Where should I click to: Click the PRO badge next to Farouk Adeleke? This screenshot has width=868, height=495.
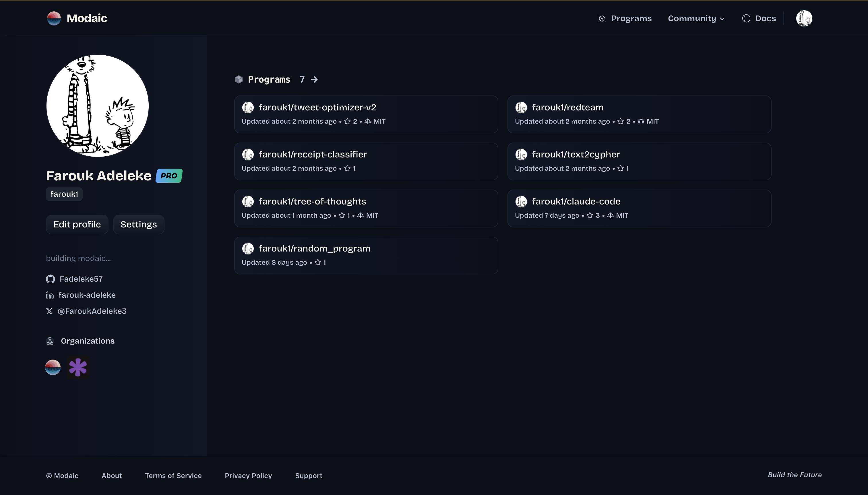click(x=168, y=176)
